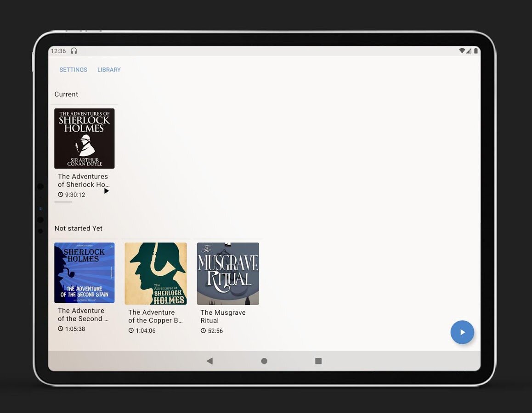Click "The Adventure of the Copper B..." title
Screen dimensions: 532x413
155,317
